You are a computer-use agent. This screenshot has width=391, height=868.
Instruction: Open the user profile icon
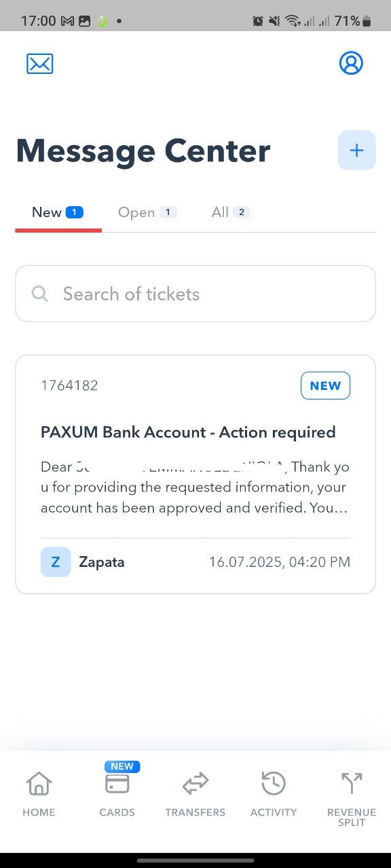point(351,63)
